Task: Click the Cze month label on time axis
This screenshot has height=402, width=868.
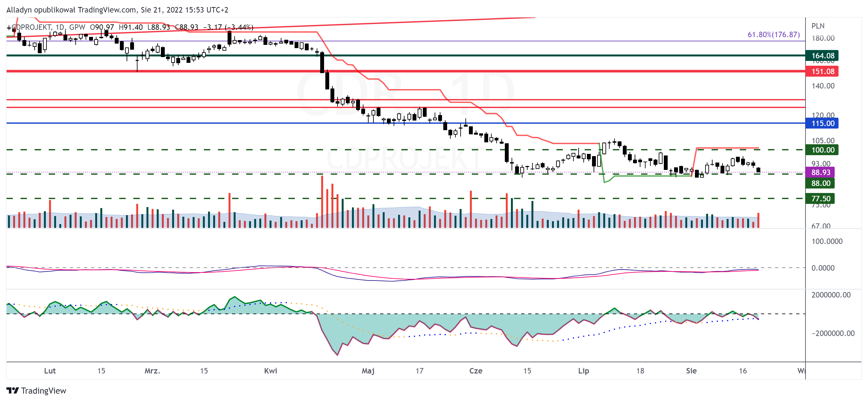Action: click(x=476, y=371)
